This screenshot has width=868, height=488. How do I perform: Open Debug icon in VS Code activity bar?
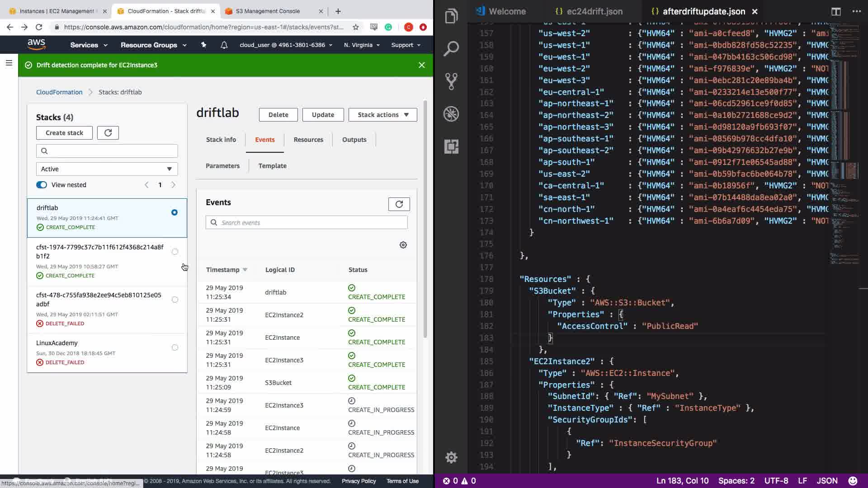(x=451, y=114)
